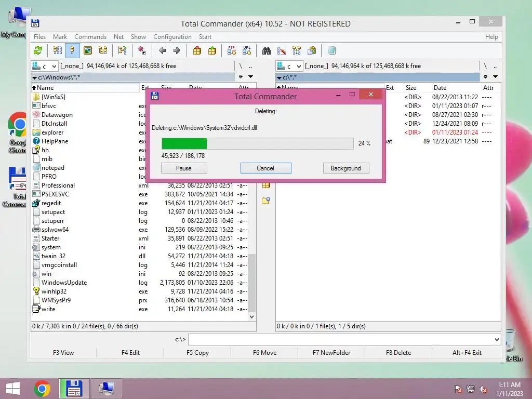
Task: Expand command line history dropdown
Action: pyautogui.click(x=497, y=340)
